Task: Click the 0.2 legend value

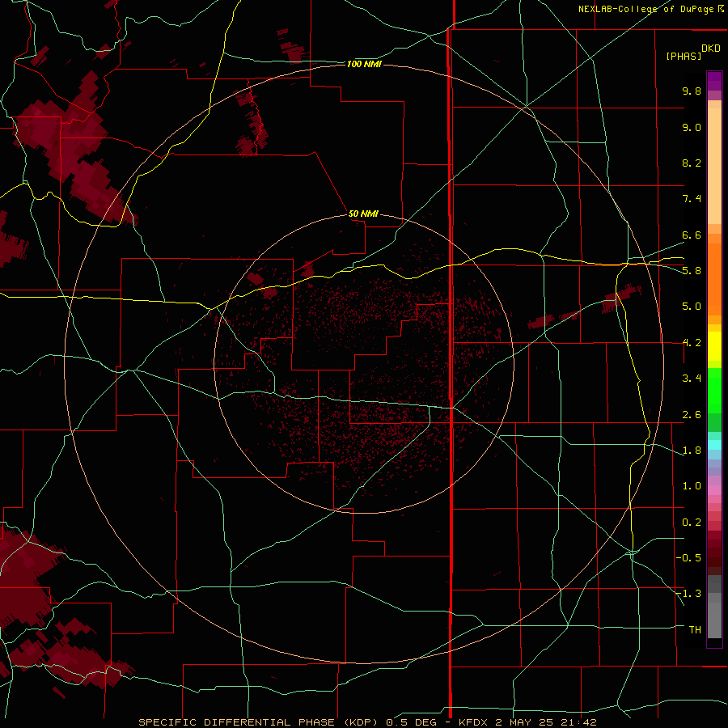Action: coord(692,523)
